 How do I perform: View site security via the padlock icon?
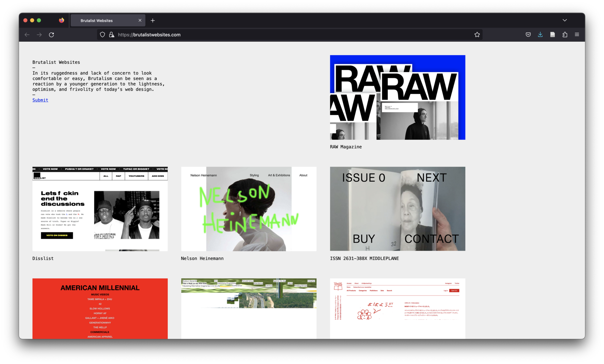pos(111,35)
